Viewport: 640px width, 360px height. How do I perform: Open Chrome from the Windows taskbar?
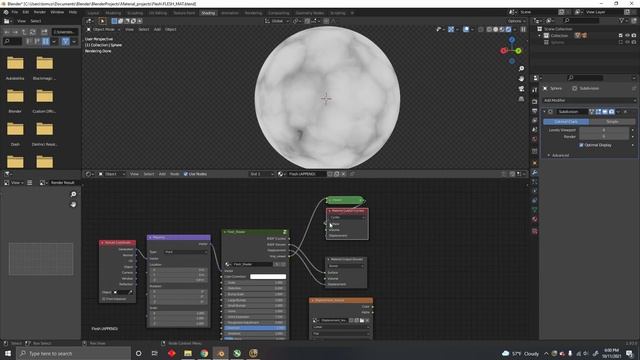tap(204, 353)
